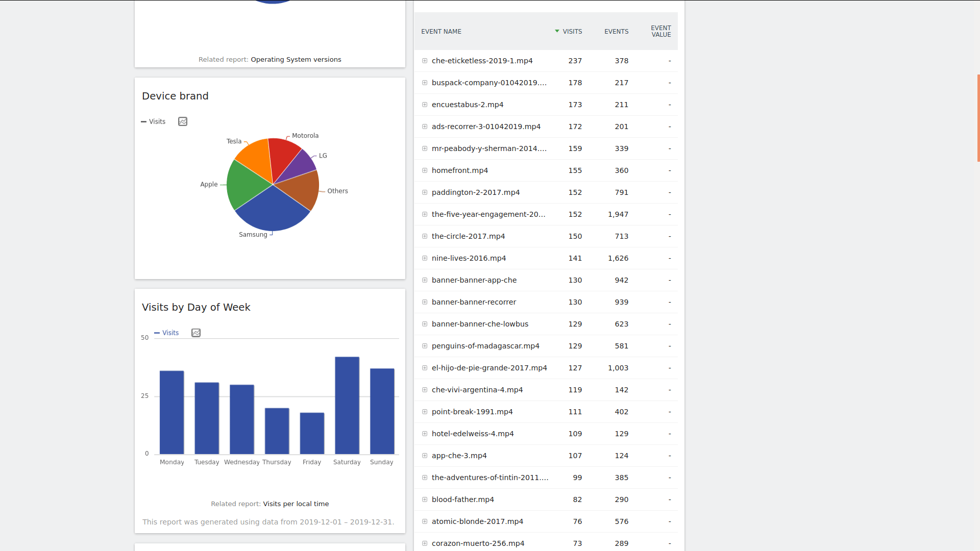Expand the homefront.mp4 row
Screen dimensions: 980x551
[x=425, y=170]
